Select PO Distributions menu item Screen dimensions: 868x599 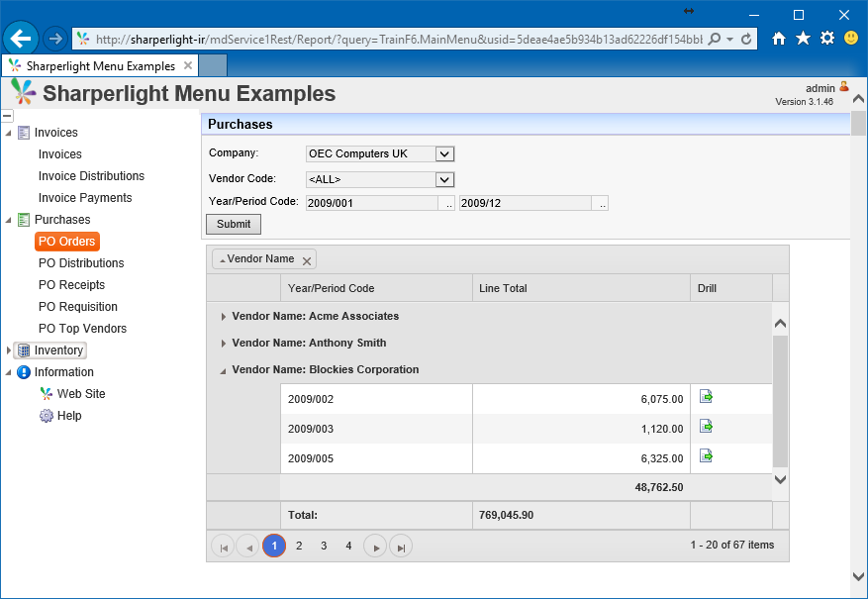81,263
